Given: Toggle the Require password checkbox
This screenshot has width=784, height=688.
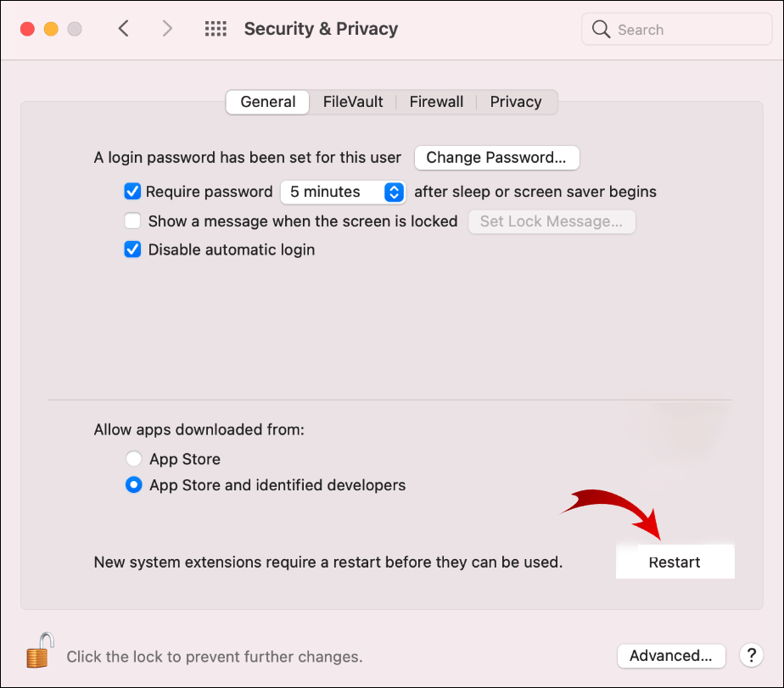Looking at the screenshot, I should click(132, 192).
